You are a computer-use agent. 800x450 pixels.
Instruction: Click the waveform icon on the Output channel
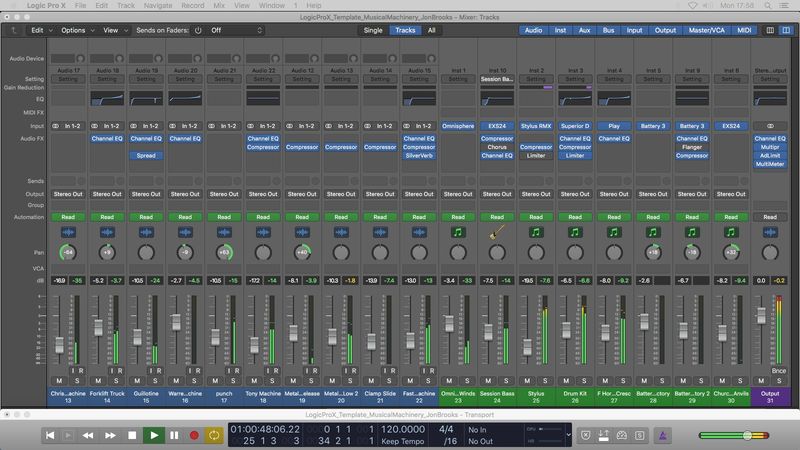point(770,232)
